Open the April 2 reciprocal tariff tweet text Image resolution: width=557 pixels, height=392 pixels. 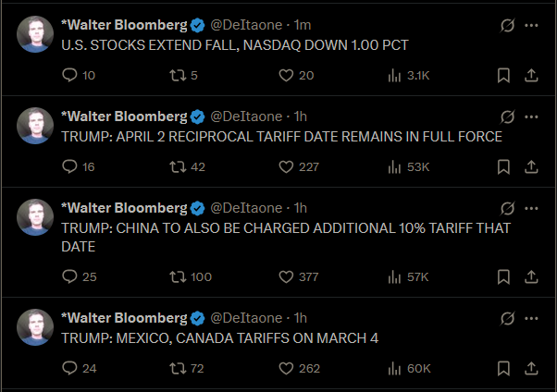pos(281,137)
